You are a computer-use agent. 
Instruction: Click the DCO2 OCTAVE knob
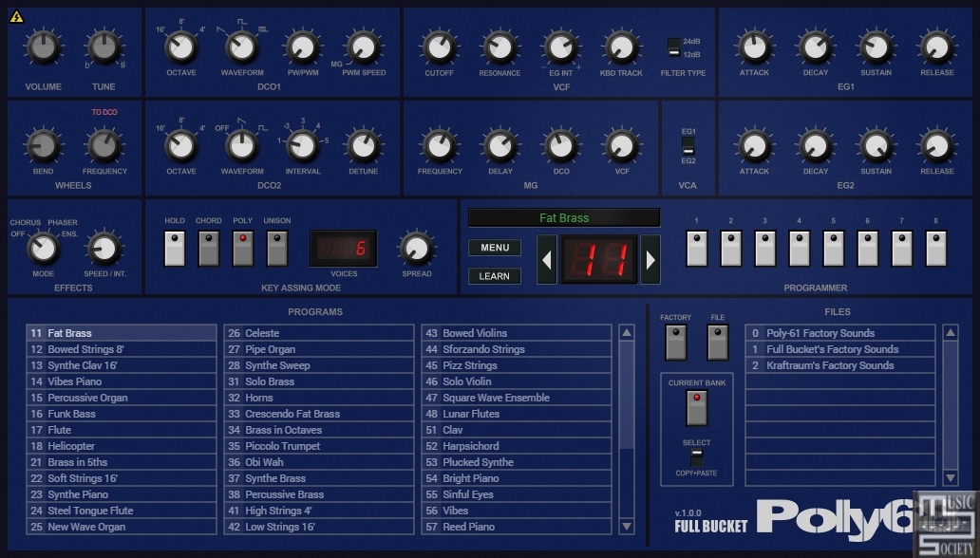(x=181, y=145)
